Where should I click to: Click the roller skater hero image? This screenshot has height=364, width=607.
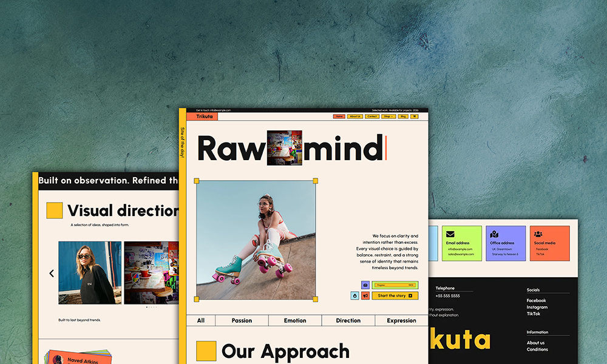(256, 240)
